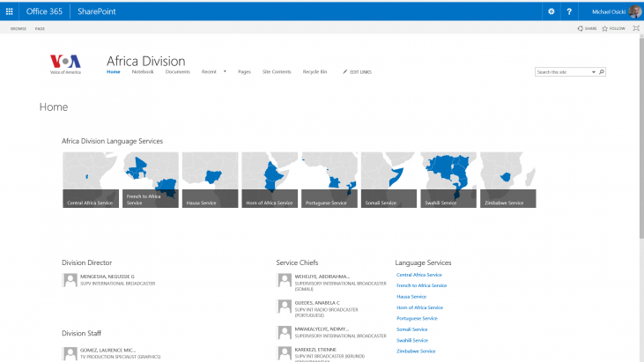The image size is (644, 362).
Task: Open the Pages navigation link
Action: [244, 72]
